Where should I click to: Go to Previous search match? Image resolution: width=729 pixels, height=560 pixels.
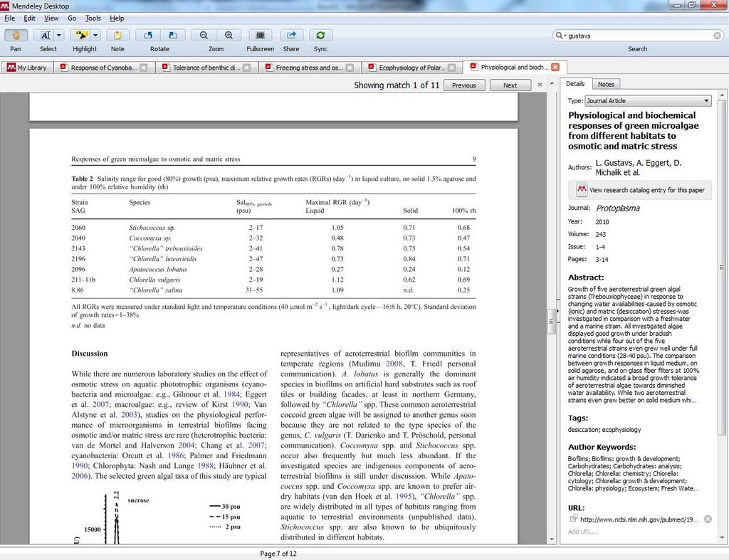[464, 85]
